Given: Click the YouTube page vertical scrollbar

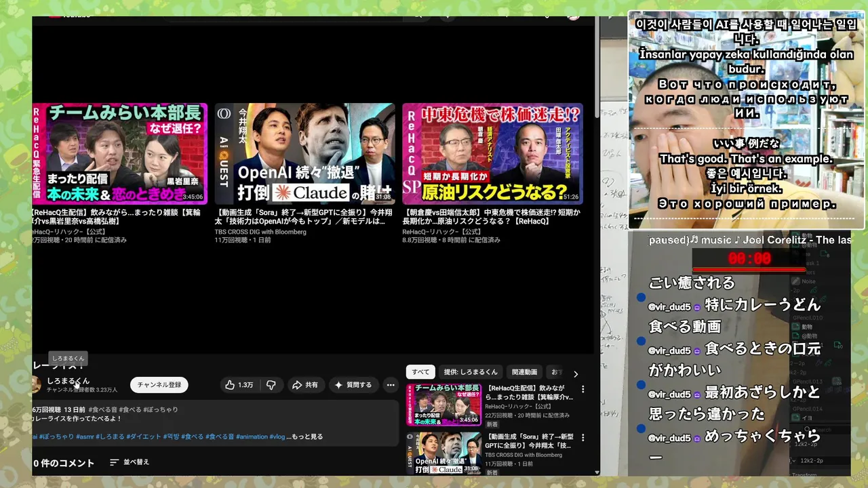Looking at the screenshot, I should 597,68.
